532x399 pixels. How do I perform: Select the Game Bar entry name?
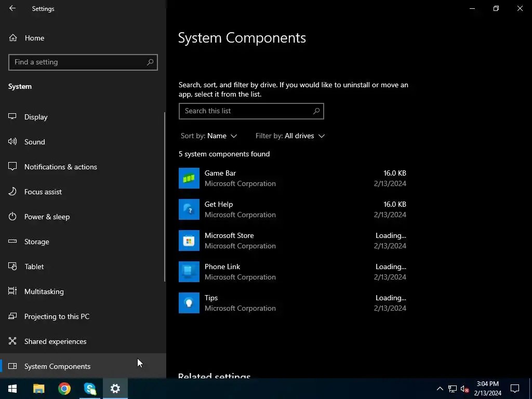click(220, 173)
